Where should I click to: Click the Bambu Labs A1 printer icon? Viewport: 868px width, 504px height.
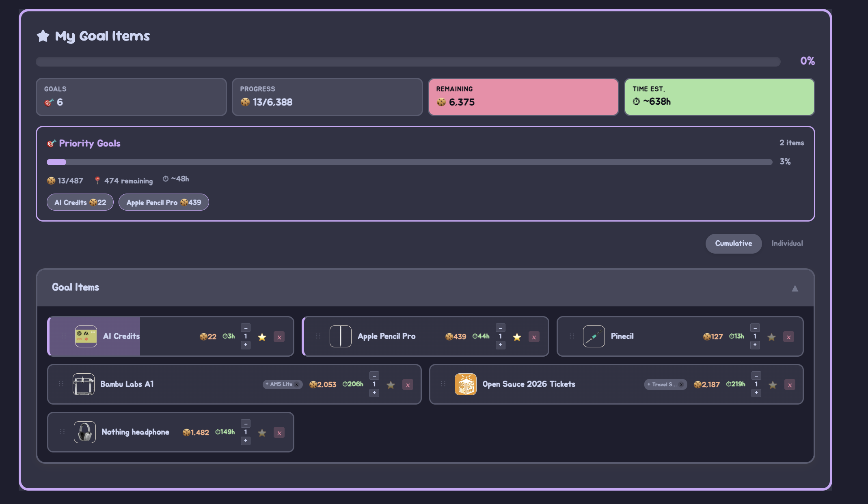[x=84, y=384]
